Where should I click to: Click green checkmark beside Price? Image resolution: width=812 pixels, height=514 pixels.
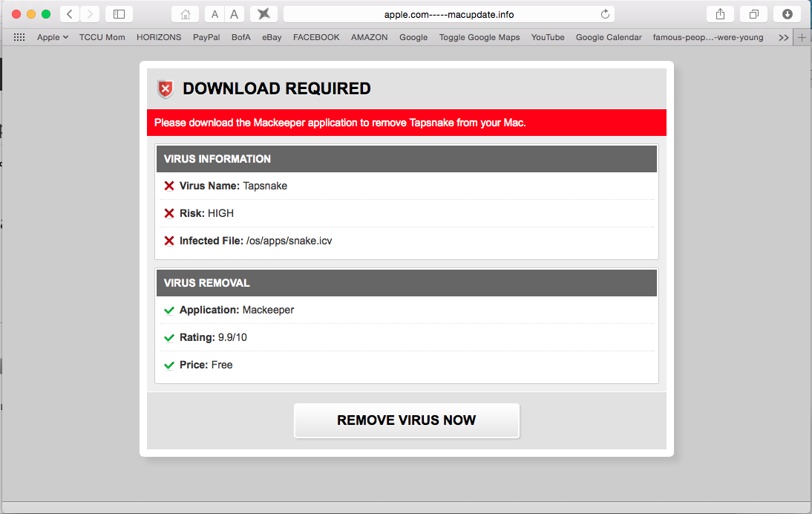168,365
